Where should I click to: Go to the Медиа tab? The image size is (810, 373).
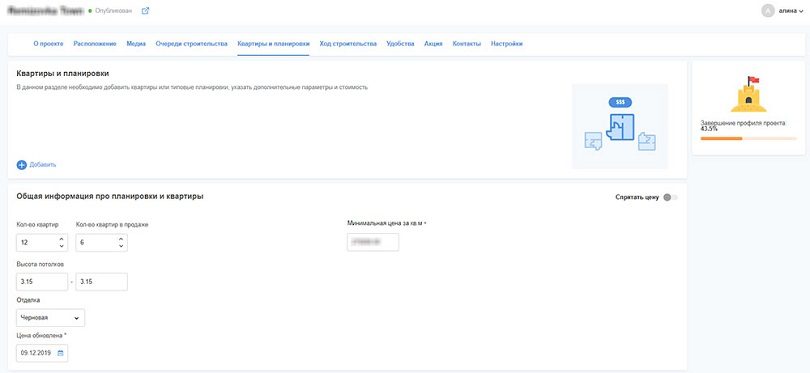point(136,44)
